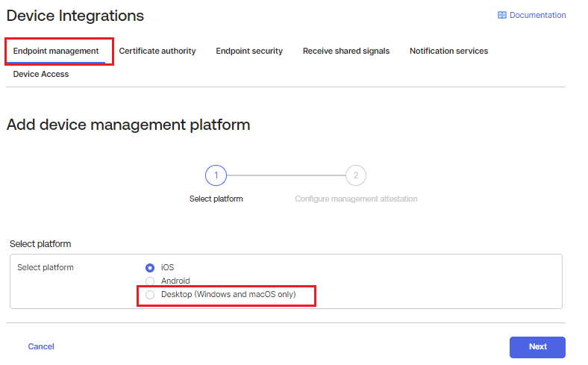588x365 pixels.
Task: Click the Select platform label under step 1
Action: (216, 199)
